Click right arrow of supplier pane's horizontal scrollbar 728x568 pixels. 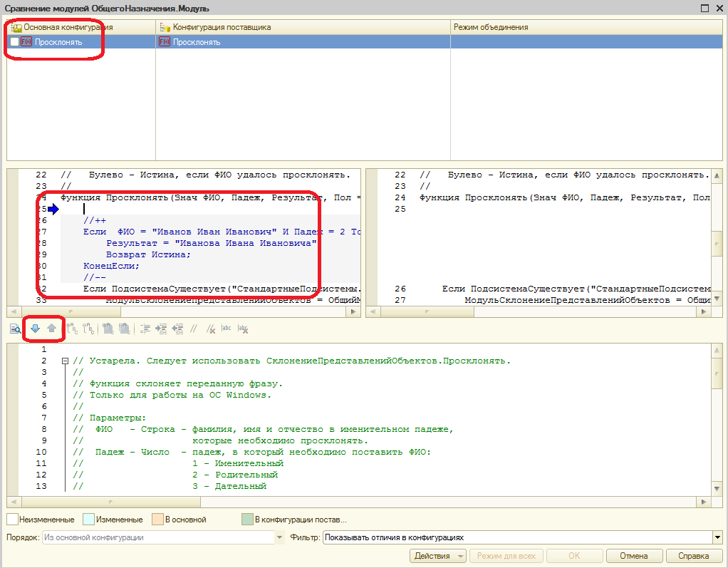704,311
